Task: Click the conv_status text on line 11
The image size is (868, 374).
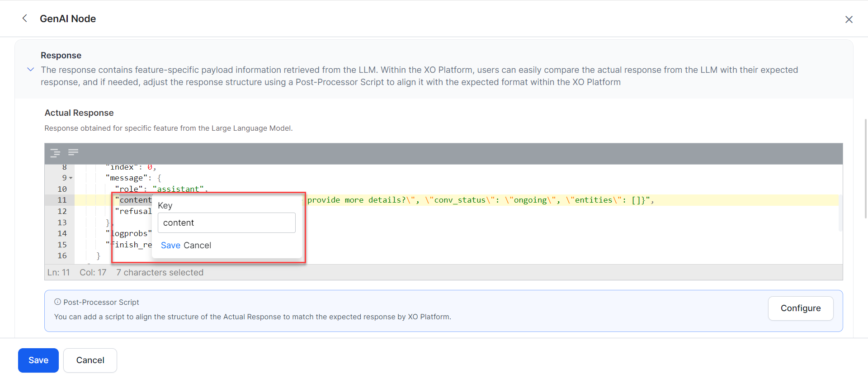Action: pyautogui.click(x=459, y=200)
